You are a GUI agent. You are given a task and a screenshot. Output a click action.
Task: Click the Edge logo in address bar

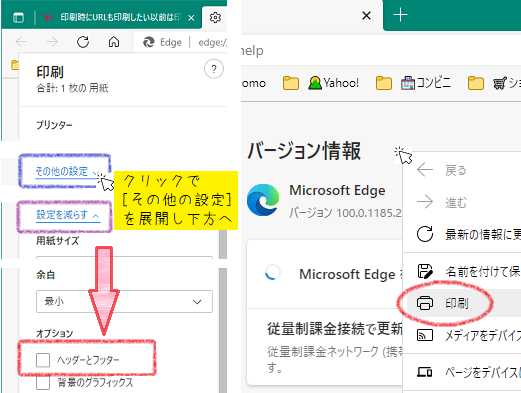coord(148,42)
